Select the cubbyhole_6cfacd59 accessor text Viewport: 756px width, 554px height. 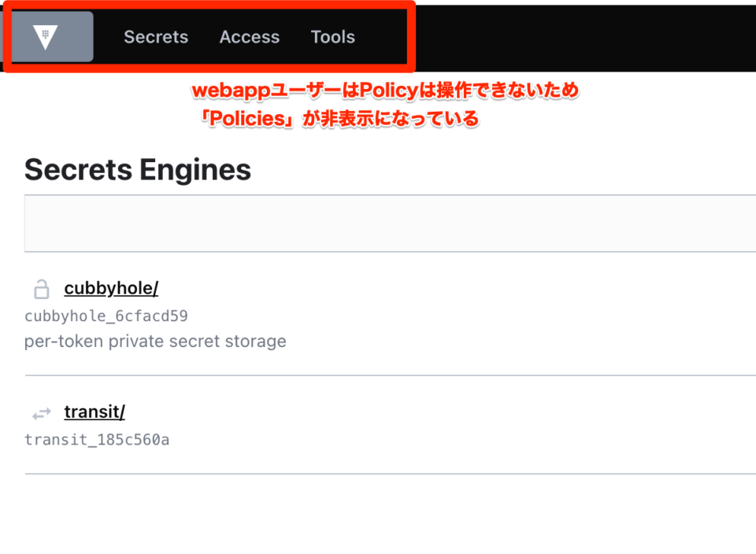tap(106, 316)
